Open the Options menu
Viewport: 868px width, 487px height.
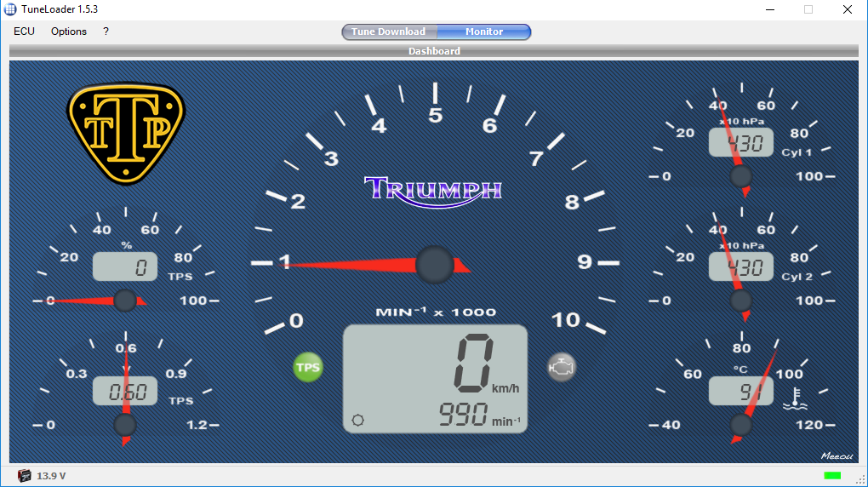pyautogui.click(x=69, y=32)
